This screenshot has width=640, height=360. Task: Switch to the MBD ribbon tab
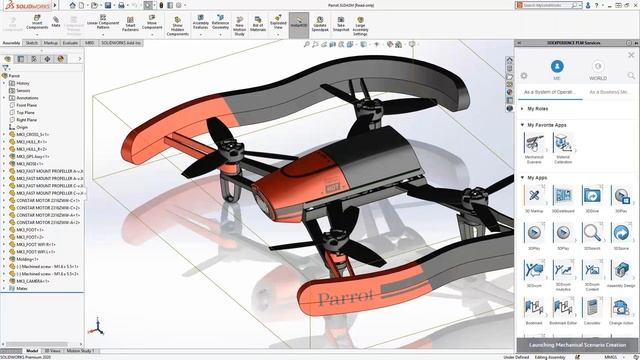[89, 43]
